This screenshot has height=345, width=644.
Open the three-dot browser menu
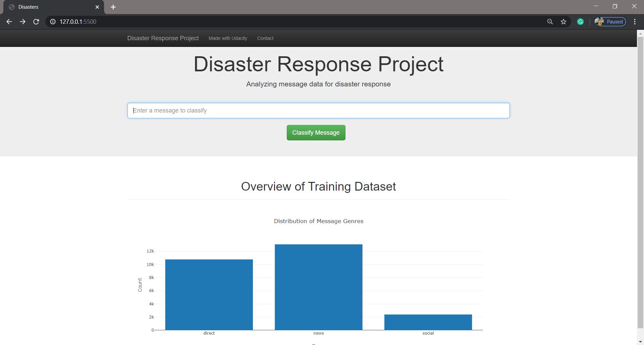point(635,21)
